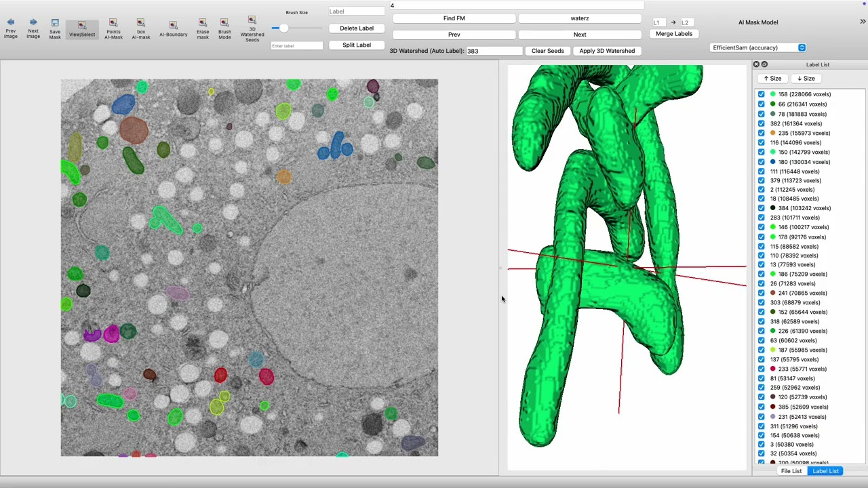Uncheck label 241 (70865 voxels)
868x488 pixels.
762,293
